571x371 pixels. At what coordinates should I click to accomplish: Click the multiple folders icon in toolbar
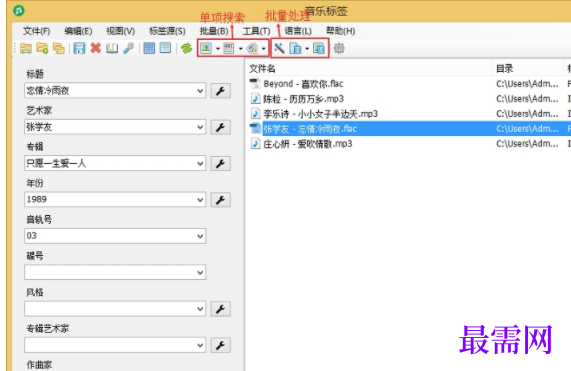[59, 48]
